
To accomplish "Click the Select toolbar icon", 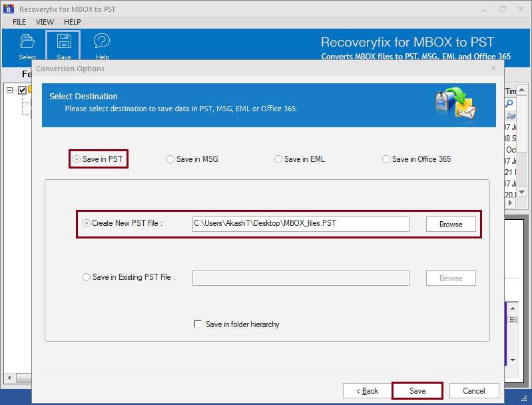I will (27, 47).
